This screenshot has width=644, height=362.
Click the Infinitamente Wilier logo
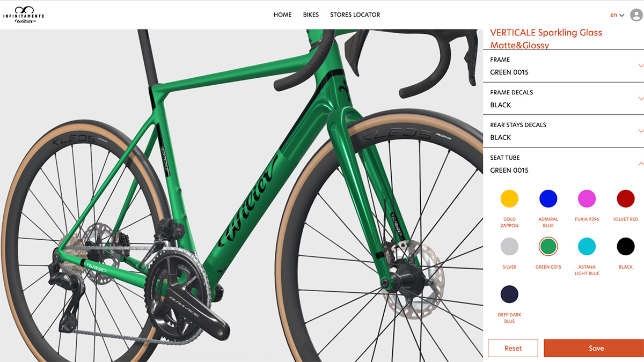coord(23,14)
